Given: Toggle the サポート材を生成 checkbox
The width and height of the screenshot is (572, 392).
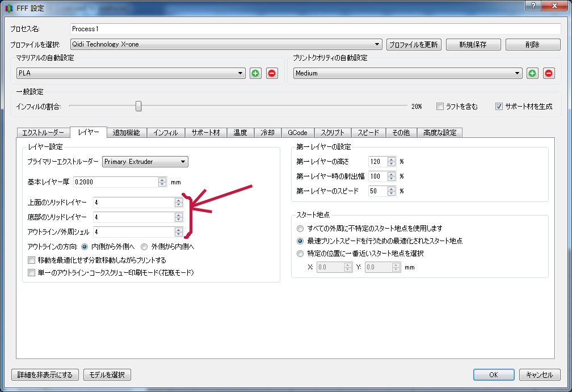Looking at the screenshot, I should pos(499,106).
